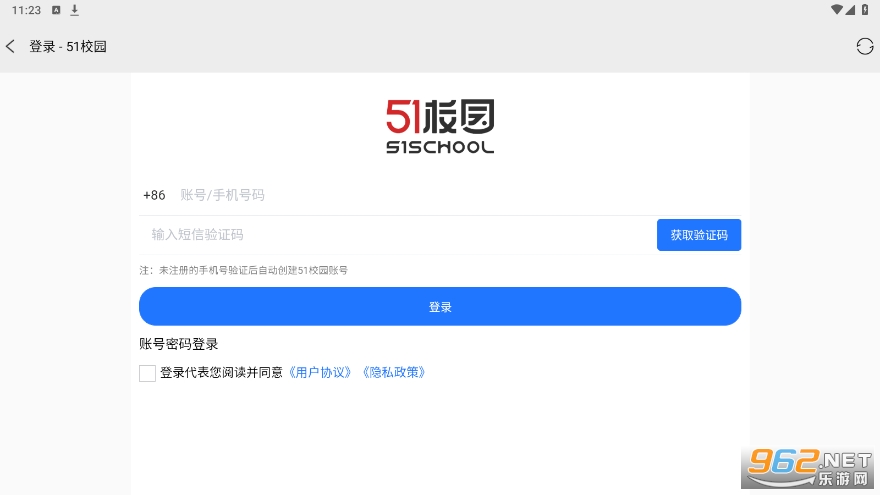This screenshot has width=880, height=495.
Task: Click the blue 登录 button
Action: click(440, 306)
